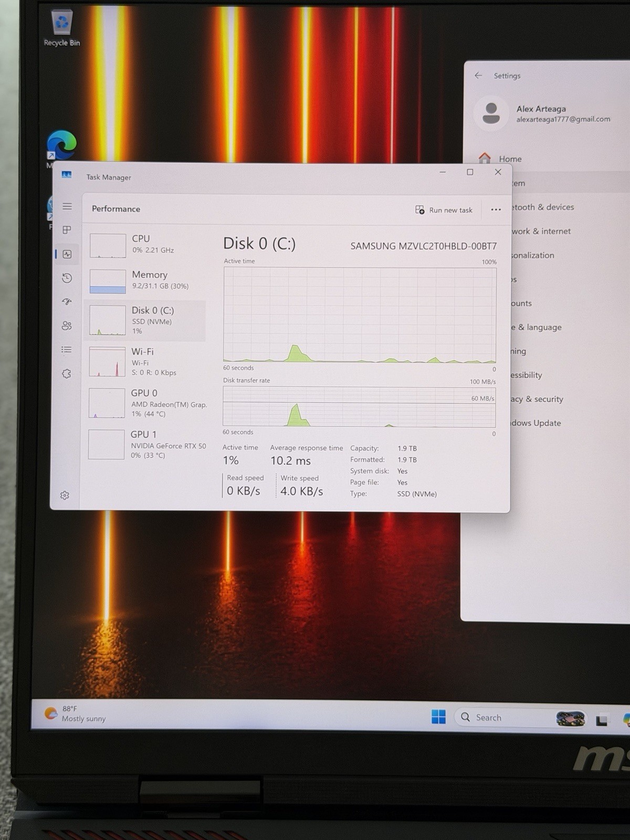Select the Wi-Fi performance entry
This screenshot has width=630, height=840.
coord(146,362)
